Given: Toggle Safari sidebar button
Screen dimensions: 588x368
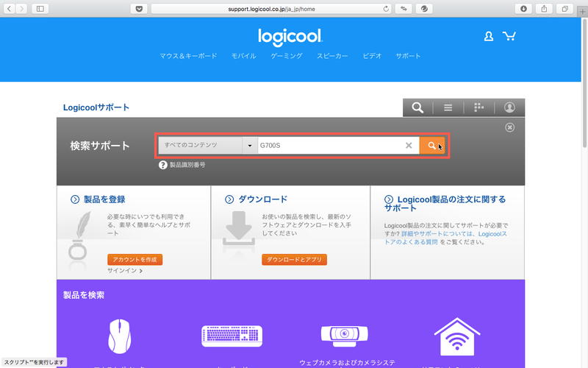Looking at the screenshot, I should click(40, 9).
